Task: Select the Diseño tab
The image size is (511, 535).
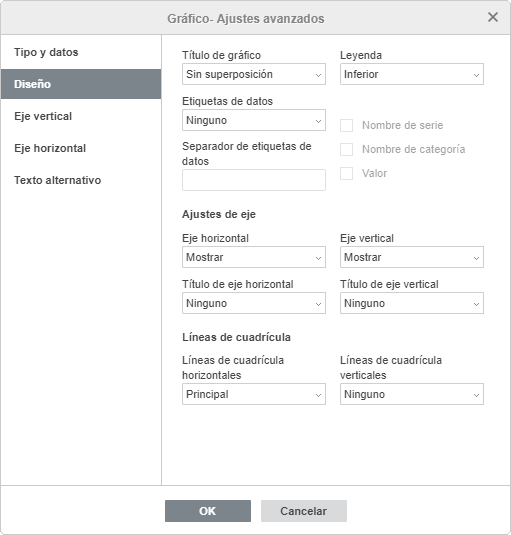Action: [81, 84]
